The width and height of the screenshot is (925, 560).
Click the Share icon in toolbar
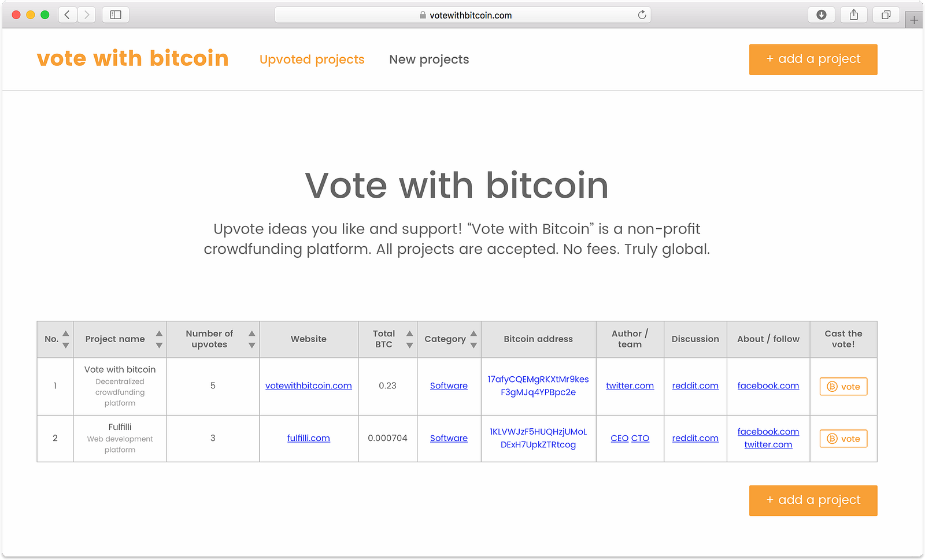(x=854, y=15)
